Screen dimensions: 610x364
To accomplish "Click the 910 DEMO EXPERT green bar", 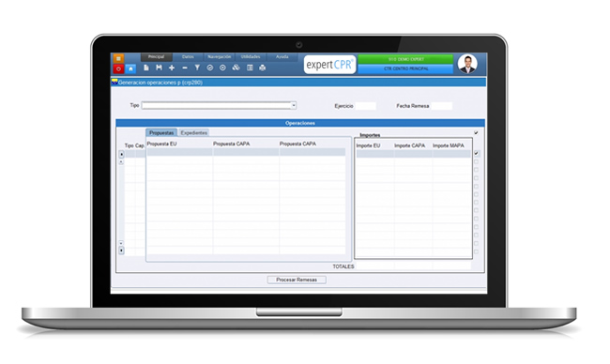I will pyautogui.click(x=405, y=59).
